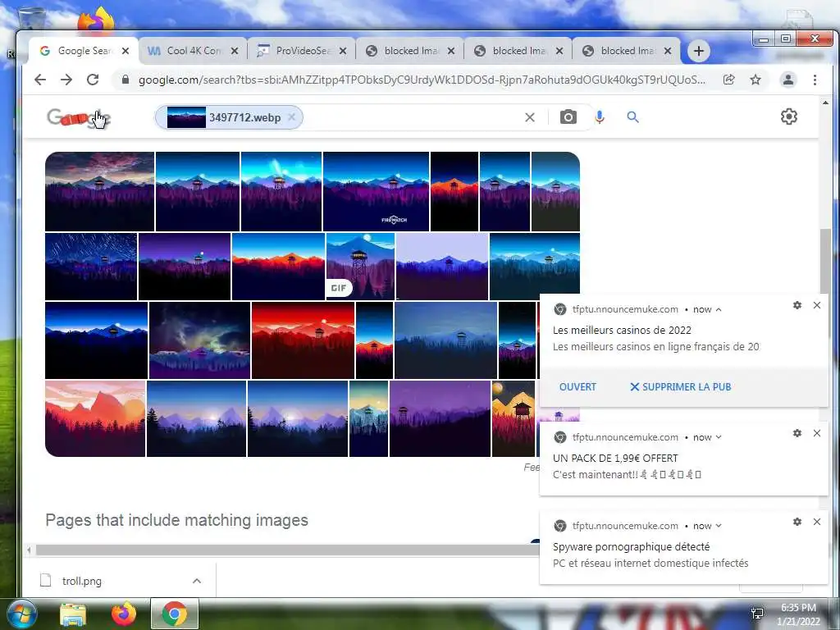
Task: Expand the Spyware notification chevron
Action: click(719, 526)
